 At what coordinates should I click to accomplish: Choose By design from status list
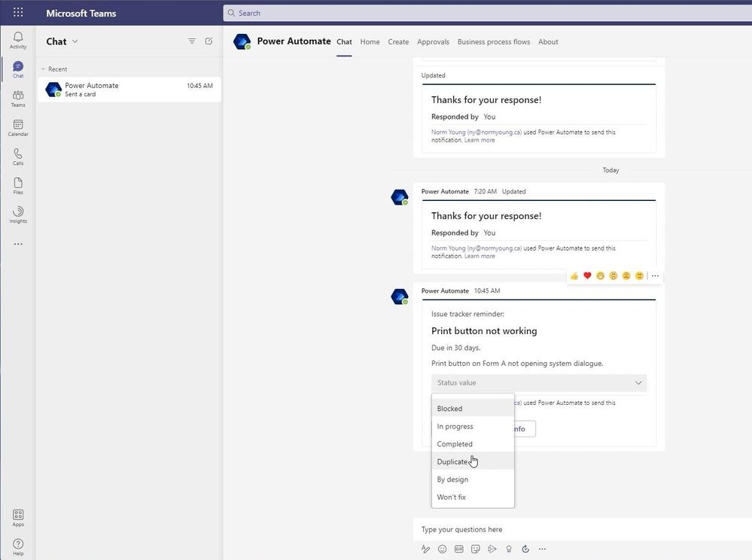coord(473,479)
